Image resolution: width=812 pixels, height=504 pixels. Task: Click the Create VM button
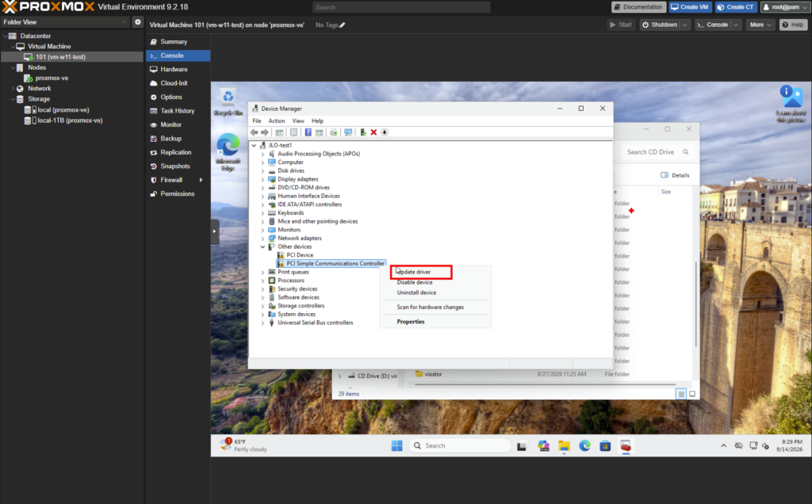(x=689, y=7)
